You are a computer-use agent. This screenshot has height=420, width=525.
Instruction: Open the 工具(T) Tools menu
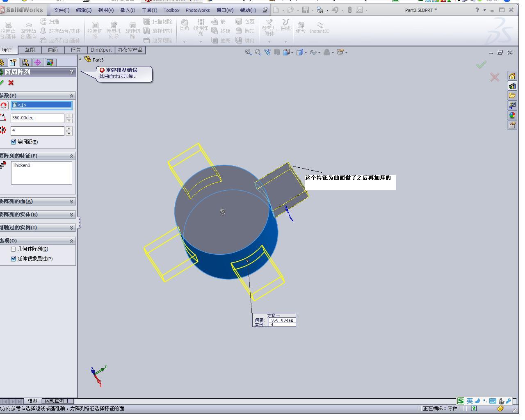(x=149, y=10)
